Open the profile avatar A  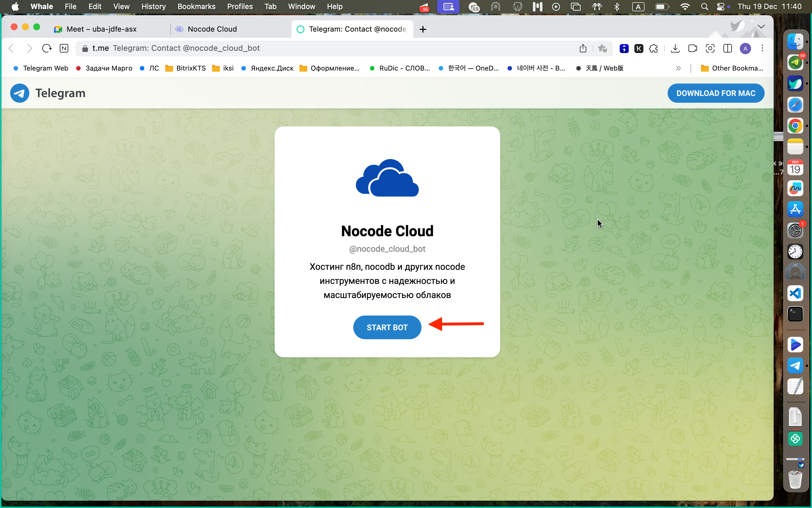point(745,48)
